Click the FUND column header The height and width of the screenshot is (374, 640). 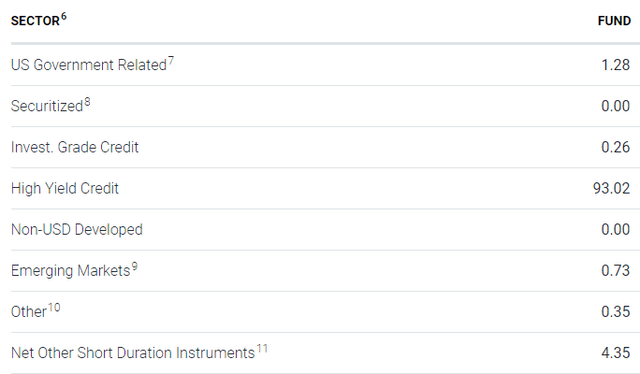(614, 21)
